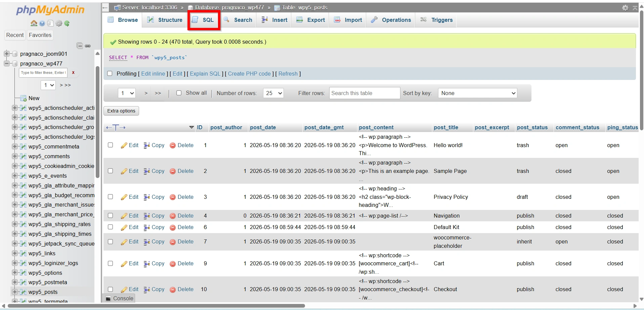The width and height of the screenshot is (644, 310).
Task: Click the Copy icon for woocommerce-placeholder row
Action: click(147, 242)
